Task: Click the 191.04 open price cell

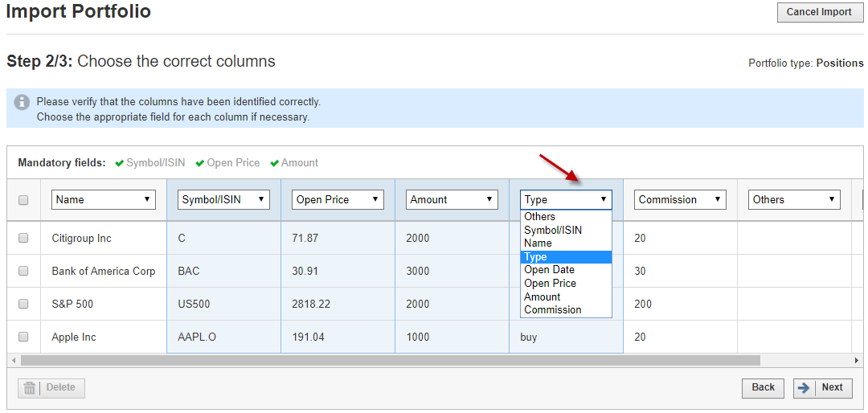Action: tap(338, 337)
